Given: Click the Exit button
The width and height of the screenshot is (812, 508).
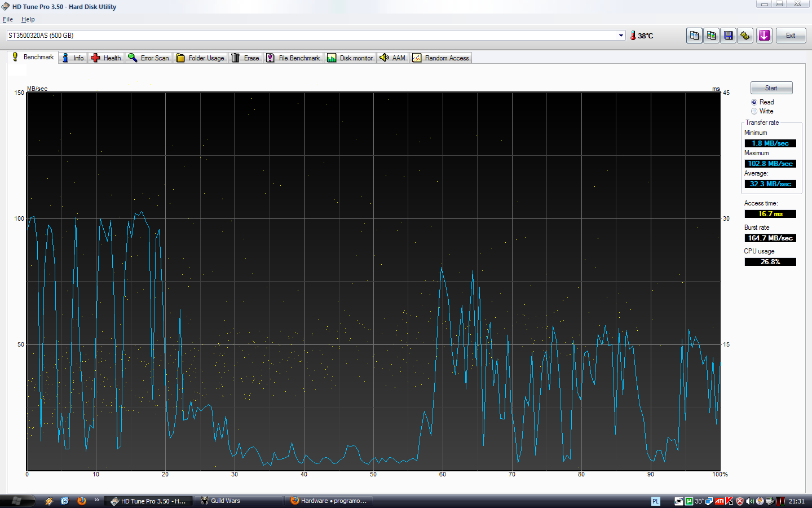Looking at the screenshot, I should pyautogui.click(x=791, y=36).
